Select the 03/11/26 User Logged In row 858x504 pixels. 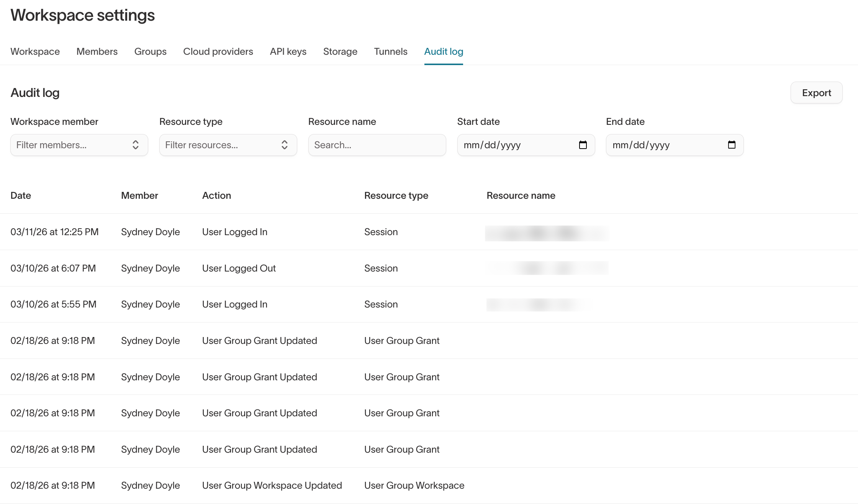tap(234, 232)
